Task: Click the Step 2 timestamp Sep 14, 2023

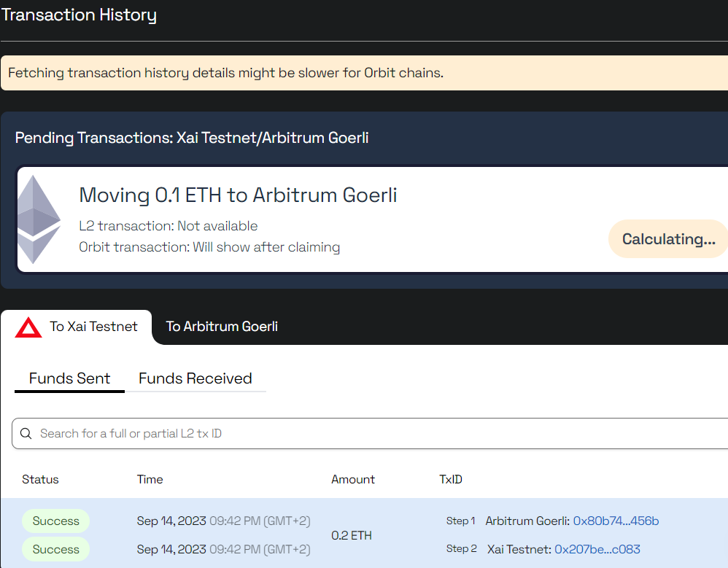Action: coord(224,550)
